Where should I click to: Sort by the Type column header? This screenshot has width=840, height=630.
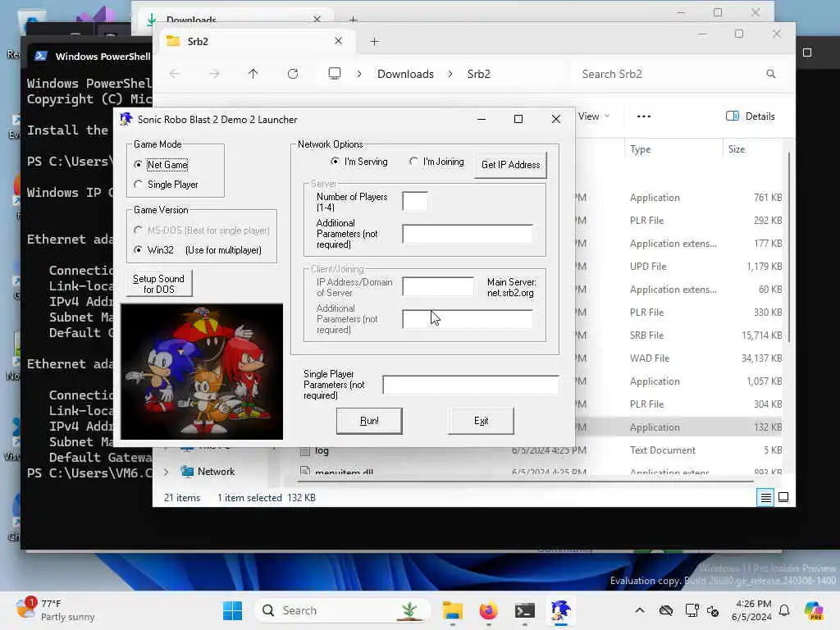(x=674, y=149)
